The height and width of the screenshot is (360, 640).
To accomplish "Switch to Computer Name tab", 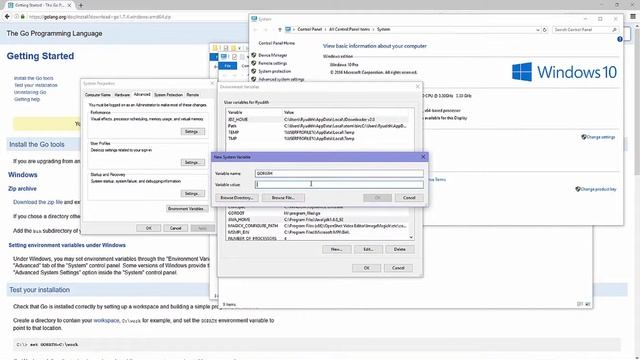I will [98, 95].
